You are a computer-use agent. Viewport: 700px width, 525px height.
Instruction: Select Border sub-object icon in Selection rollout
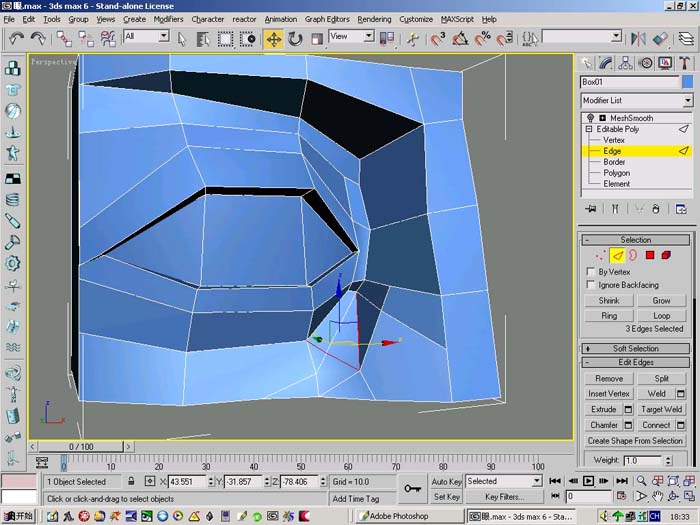[x=633, y=255]
